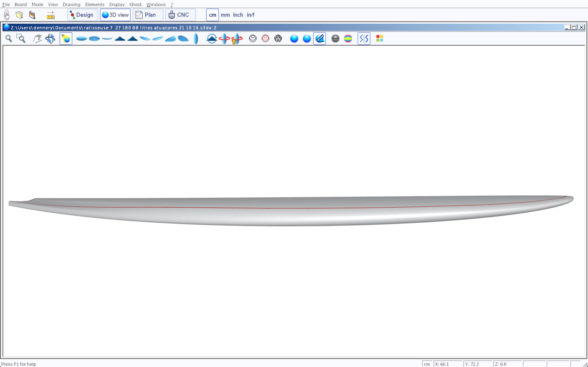This screenshot has width=588, height=367.
Task: Choose the striped zebra sphere rendering
Action: coord(335,39)
